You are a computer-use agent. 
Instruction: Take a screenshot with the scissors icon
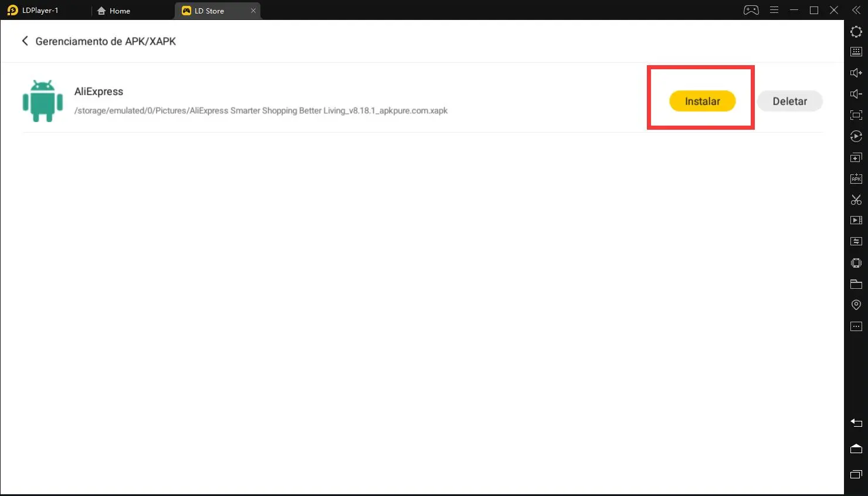[856, 200]
